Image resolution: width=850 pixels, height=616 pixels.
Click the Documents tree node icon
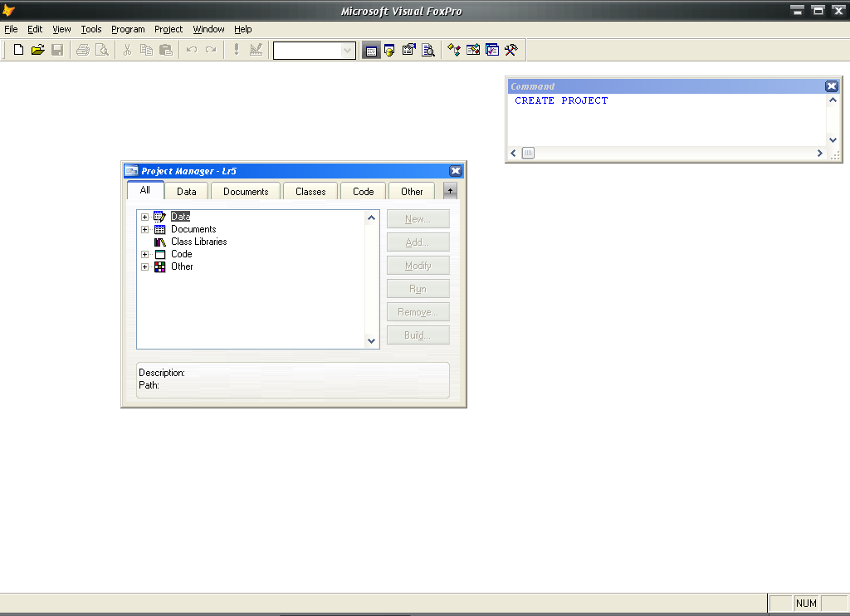pos(160,229)
